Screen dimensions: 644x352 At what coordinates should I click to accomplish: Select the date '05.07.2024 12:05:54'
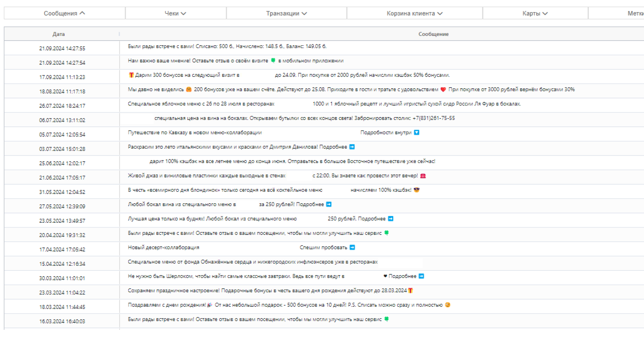pyautogui.click(x=62, y=135)
